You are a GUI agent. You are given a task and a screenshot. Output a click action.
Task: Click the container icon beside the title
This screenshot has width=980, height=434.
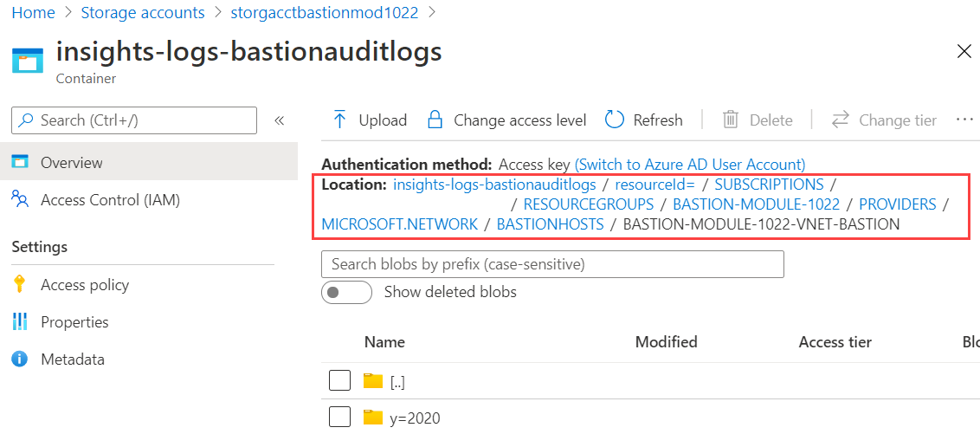click(28, 61)
